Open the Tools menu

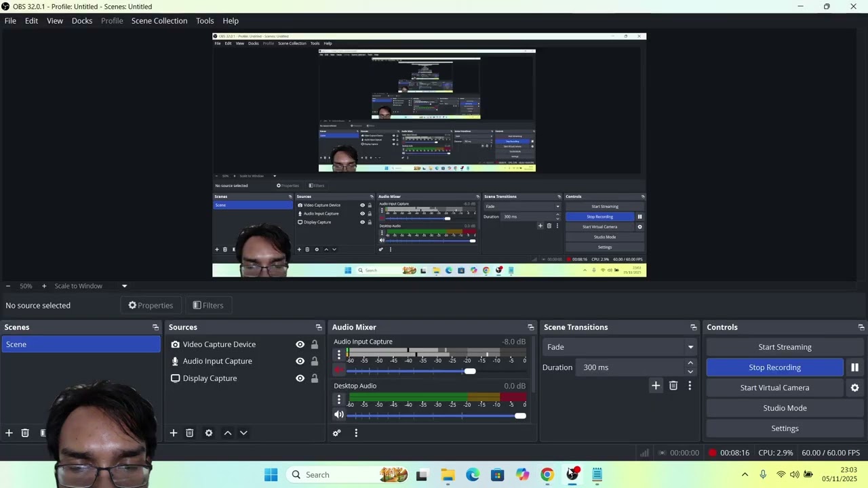click(205, 21)
